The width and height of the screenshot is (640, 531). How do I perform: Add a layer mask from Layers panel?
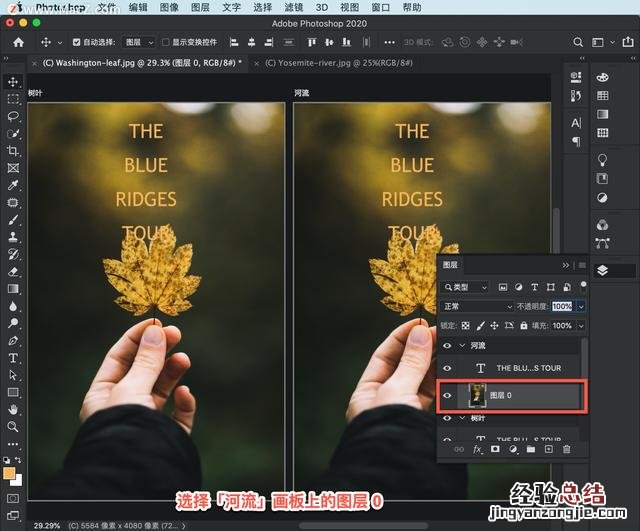pyautogui.click(x=495, y=449)
